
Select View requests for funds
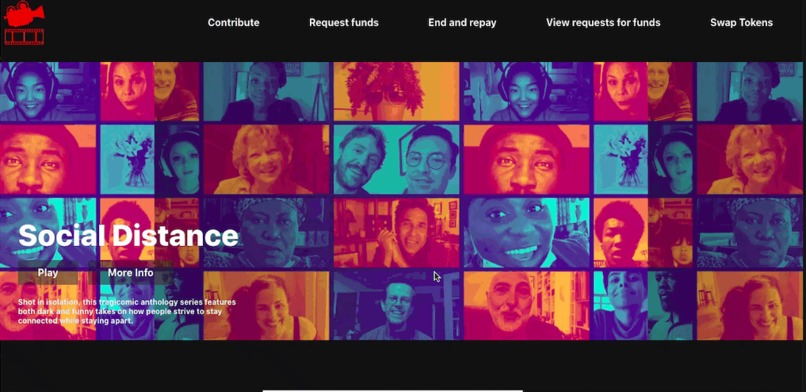pos(603,23)
